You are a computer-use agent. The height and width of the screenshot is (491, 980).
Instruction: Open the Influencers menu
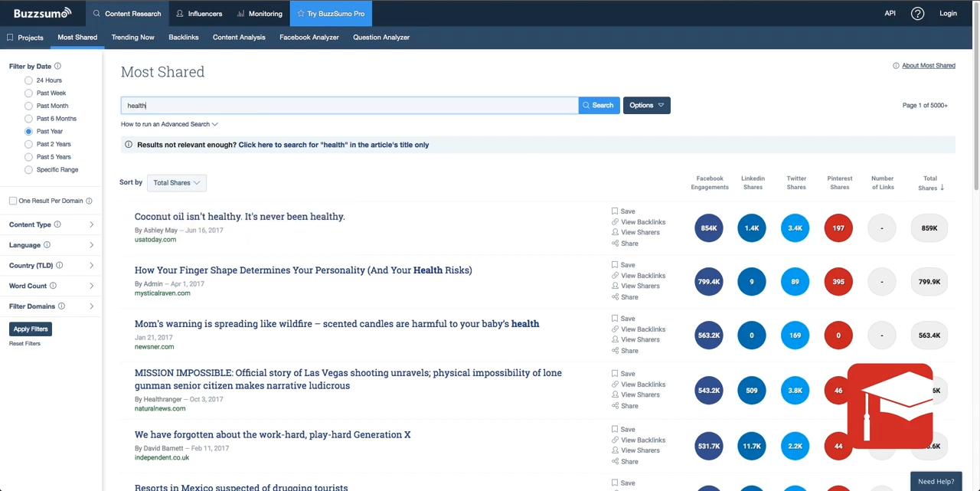tap(199, 13)
